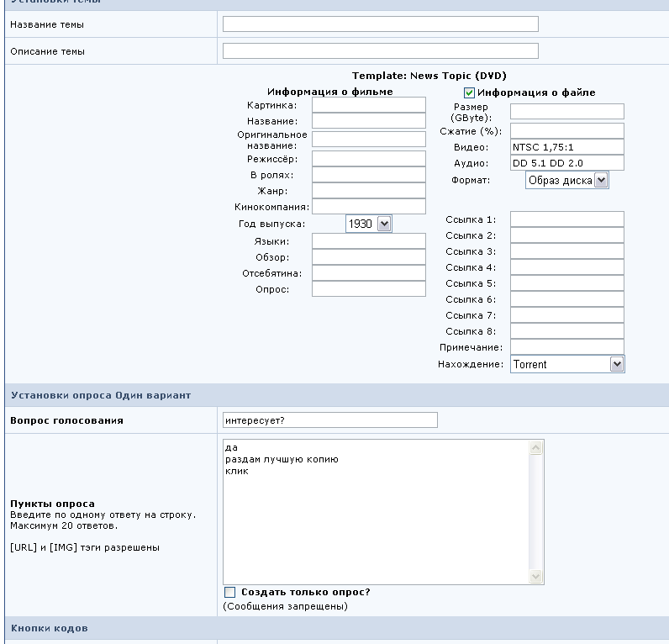Click the Кинокомпания input field

point(369,206)
